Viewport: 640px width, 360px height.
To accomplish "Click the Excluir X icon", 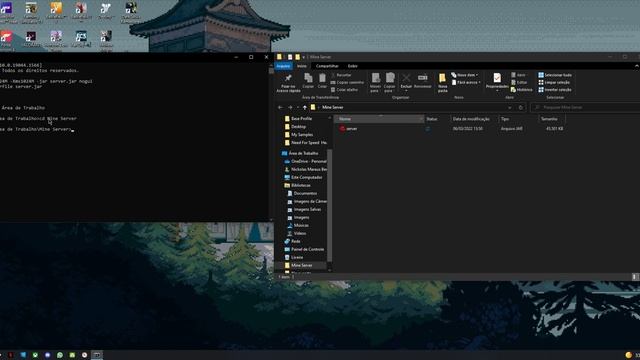I will click(x=406, y=78).
